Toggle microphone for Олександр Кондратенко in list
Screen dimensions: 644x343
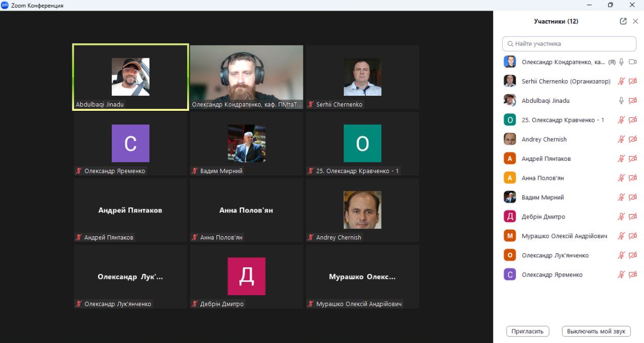click(622, 62)
